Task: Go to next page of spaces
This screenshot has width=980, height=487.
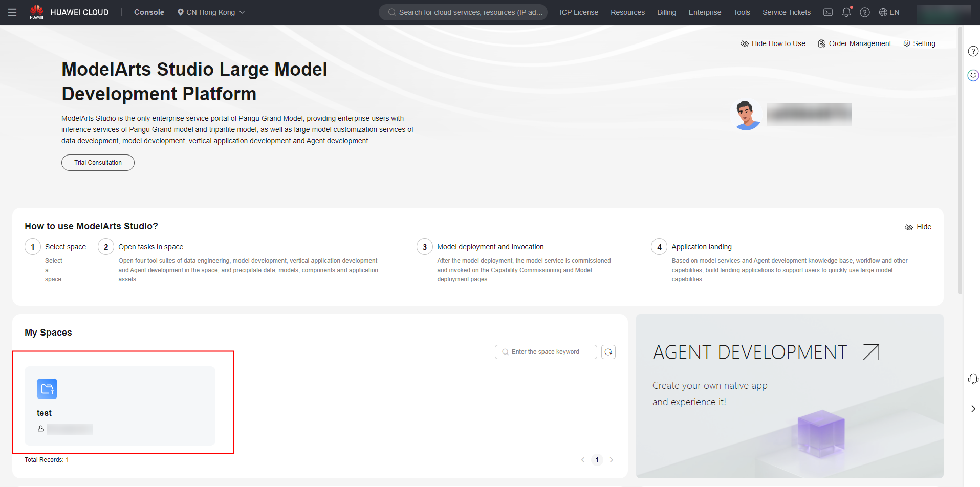Action: [x=612, y=460]
